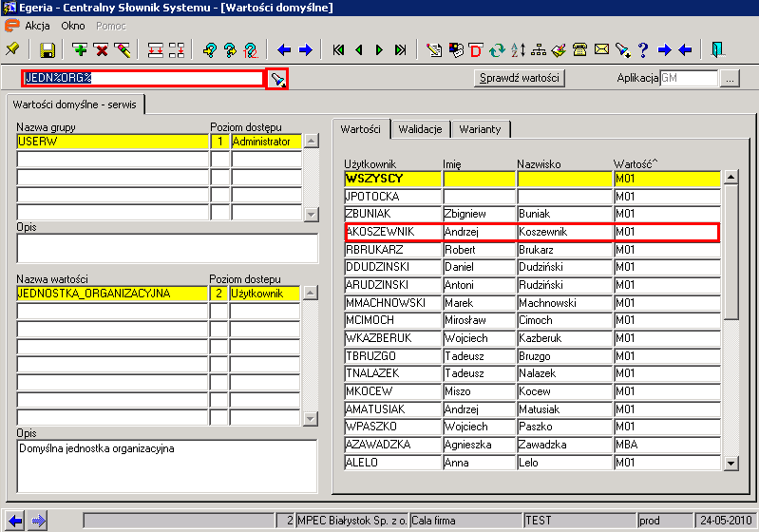Screen dimensions: 759x532
Task: Open the yellow envelope mail icon
Action: pyautogui.click(x=601, y=49)
